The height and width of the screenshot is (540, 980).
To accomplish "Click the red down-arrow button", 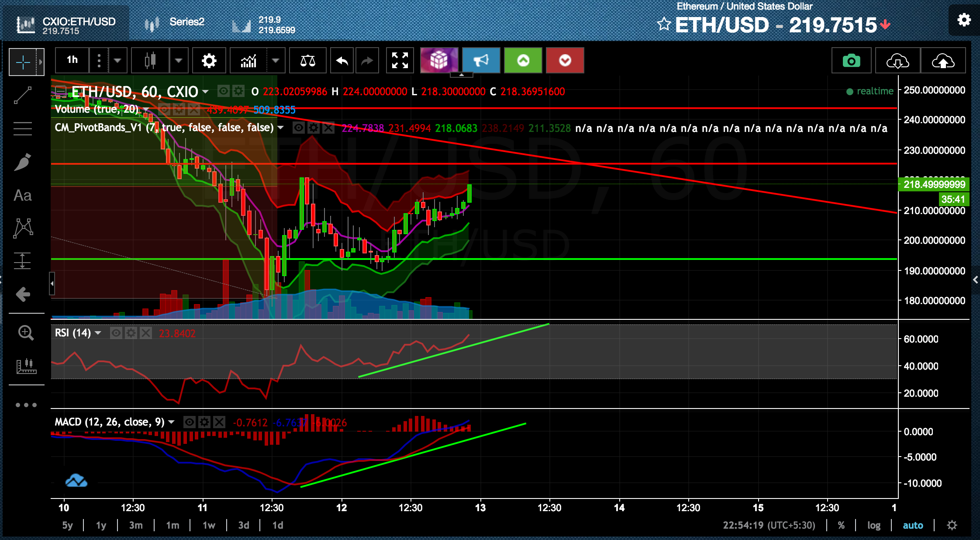I will click(565, 61).
